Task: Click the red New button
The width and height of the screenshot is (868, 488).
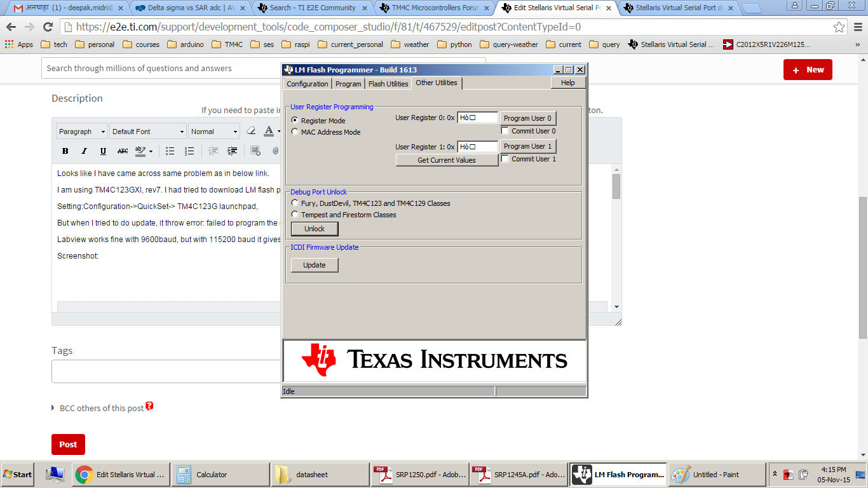Action: click(808, 69)
